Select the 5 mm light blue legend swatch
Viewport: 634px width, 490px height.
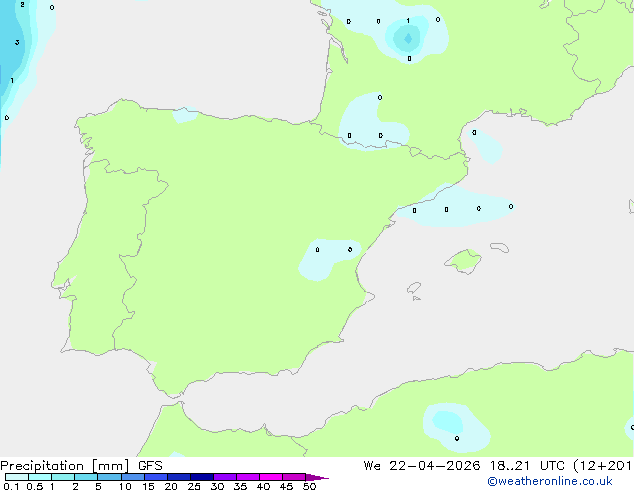[x=109, y=477]
